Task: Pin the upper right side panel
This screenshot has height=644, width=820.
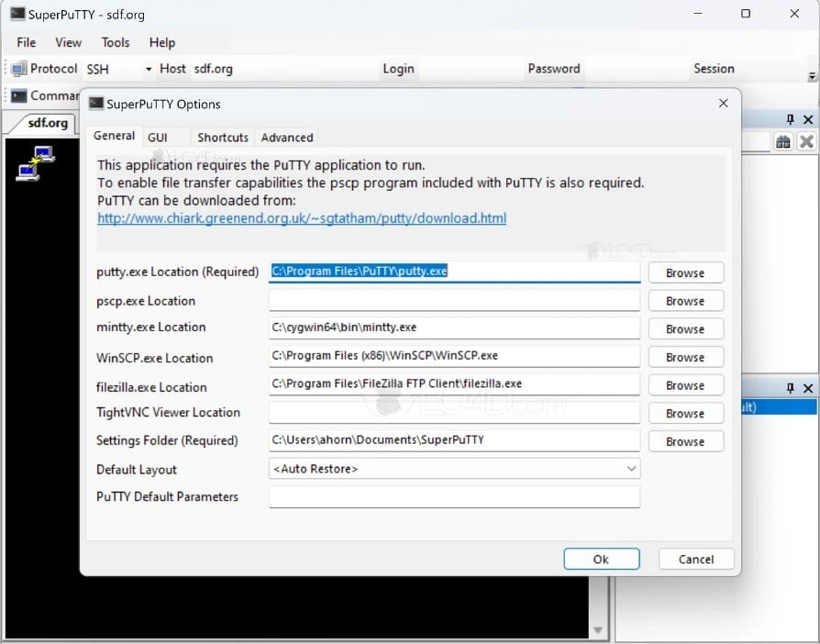Action: [x=791, y=119]
